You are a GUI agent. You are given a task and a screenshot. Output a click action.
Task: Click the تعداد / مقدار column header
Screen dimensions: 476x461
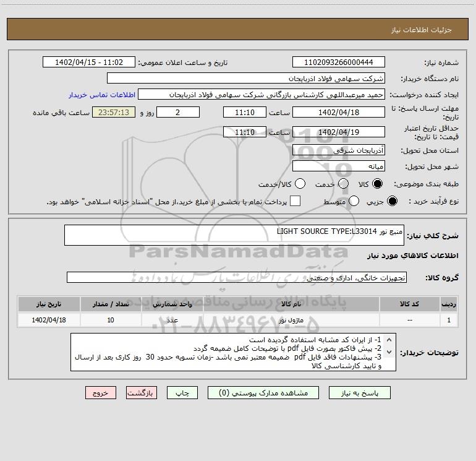[x=111, y=304]
